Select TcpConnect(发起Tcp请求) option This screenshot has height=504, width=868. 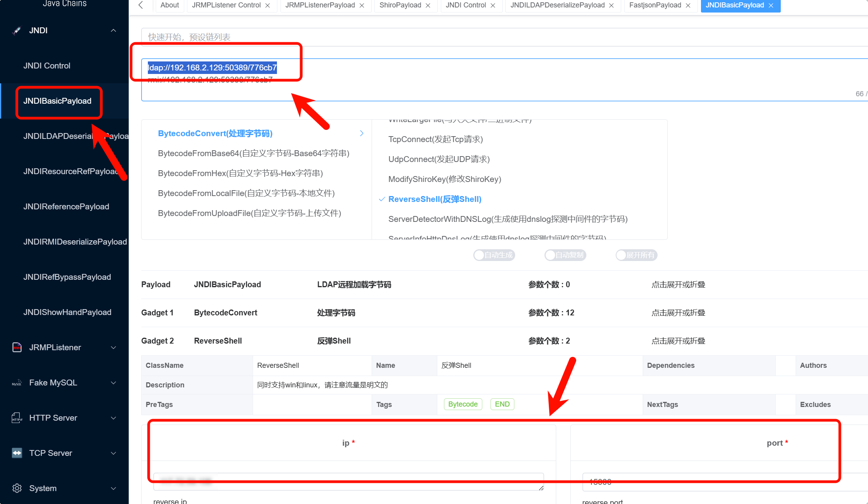pos(435,139)
